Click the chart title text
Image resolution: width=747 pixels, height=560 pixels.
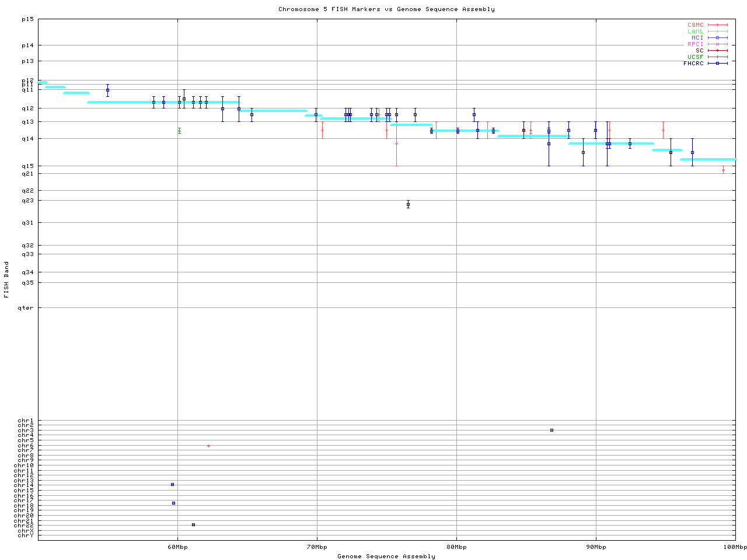pos(386,9)
